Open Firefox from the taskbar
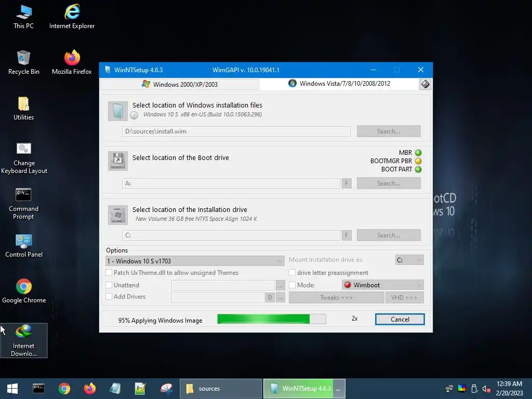The height and width of the screenshot is (399, 532). click(x=89, y=389)
